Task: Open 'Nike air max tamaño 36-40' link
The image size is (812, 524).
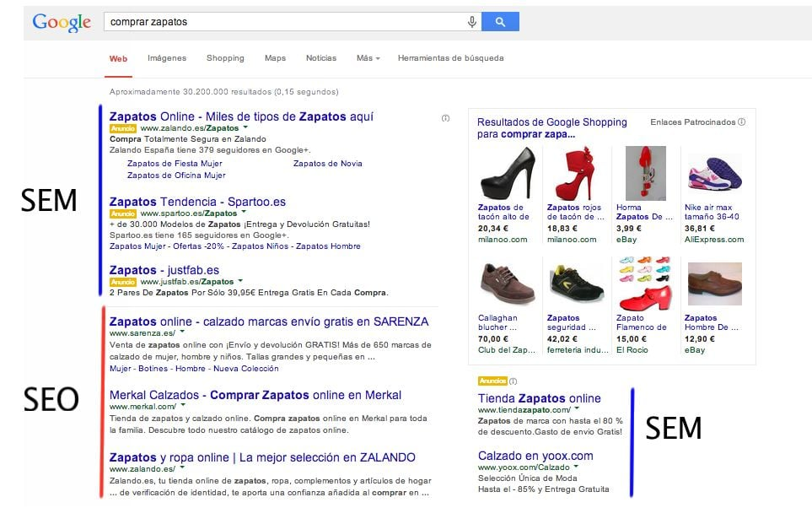Action: (712, 212)
